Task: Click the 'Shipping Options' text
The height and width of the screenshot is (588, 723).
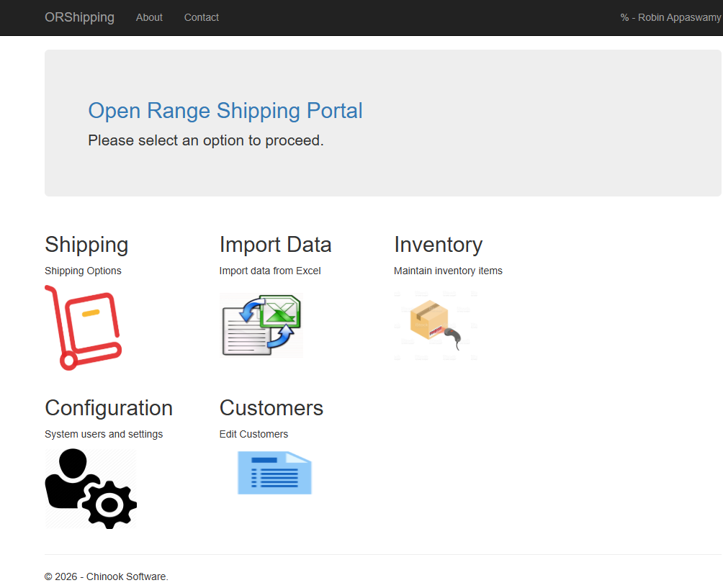Action: (x=83, y=271)
